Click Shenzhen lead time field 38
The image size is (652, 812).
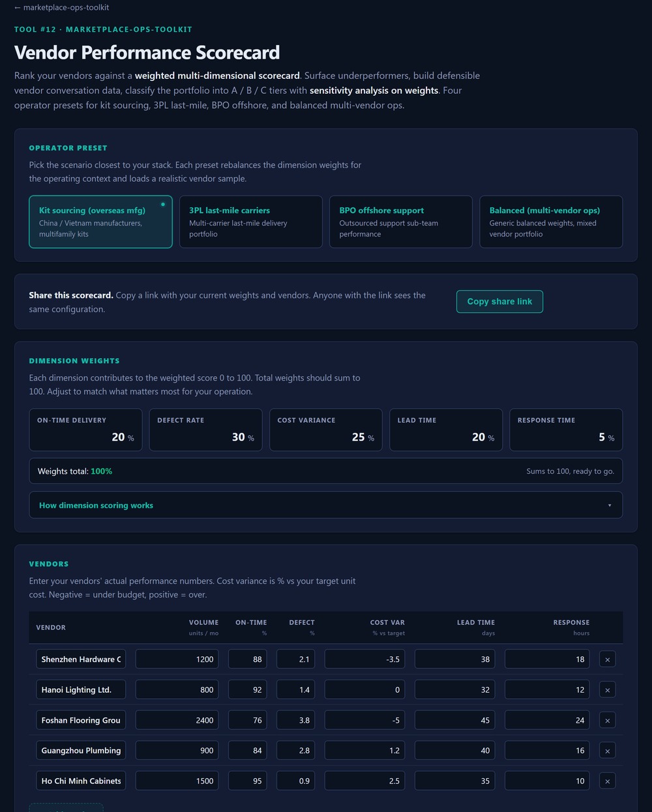(x=454, y=660)
